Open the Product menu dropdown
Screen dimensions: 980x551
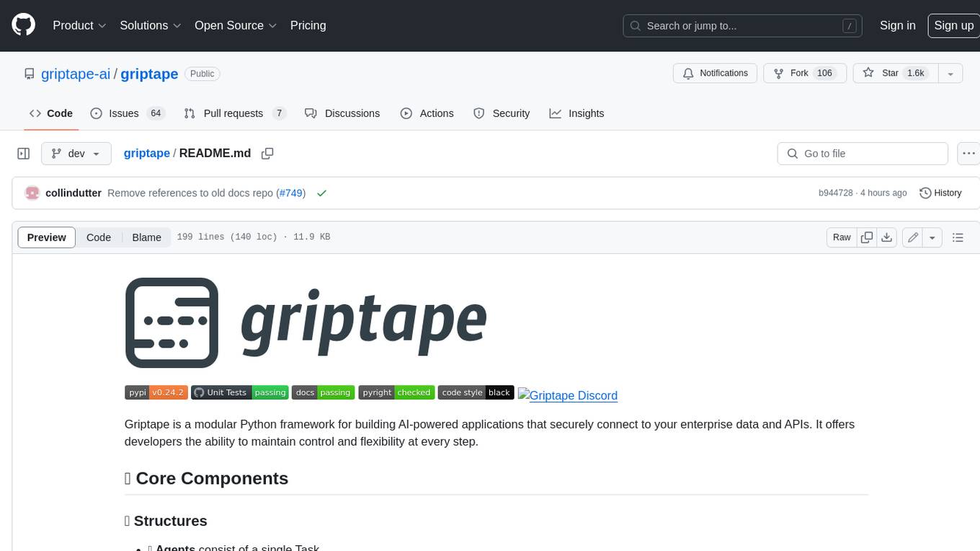[x=79, y=25]
